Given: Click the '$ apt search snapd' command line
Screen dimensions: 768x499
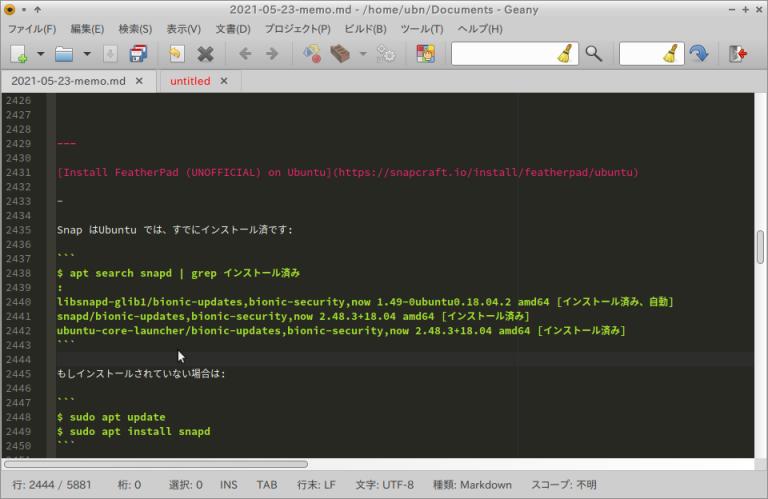Looking at the screenshot, I should [178, 273].
